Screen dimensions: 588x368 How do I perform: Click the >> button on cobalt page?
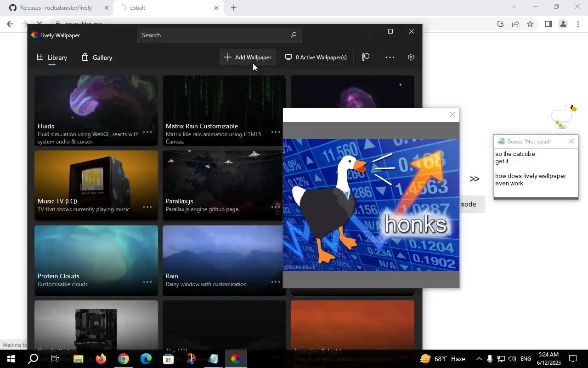coord(475,179)
